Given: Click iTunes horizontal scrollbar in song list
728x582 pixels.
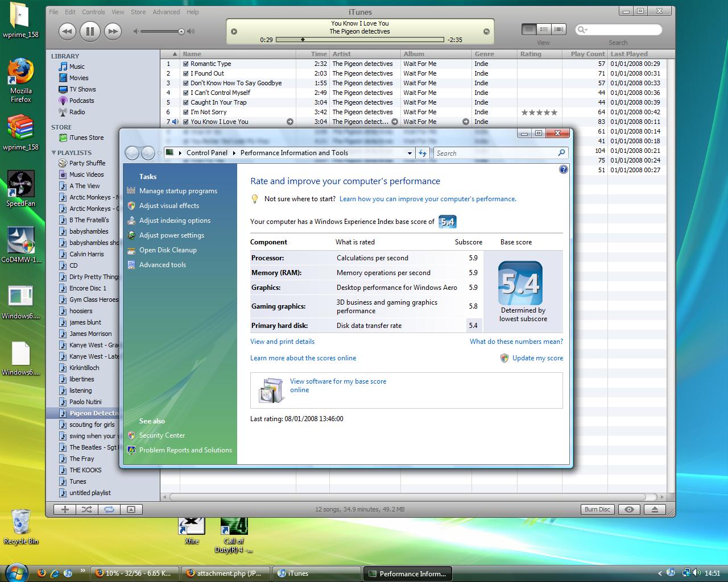Looking at the screenshot, I should point(412,497).
